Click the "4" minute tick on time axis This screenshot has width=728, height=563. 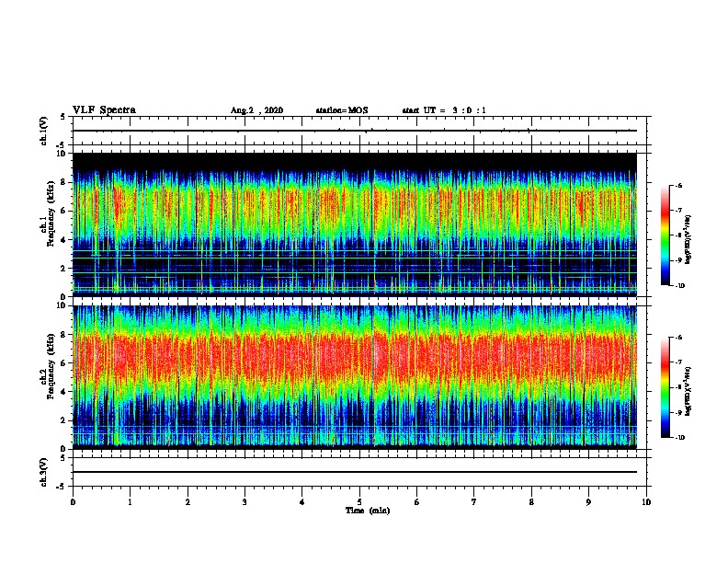click(x=302, y=502)
